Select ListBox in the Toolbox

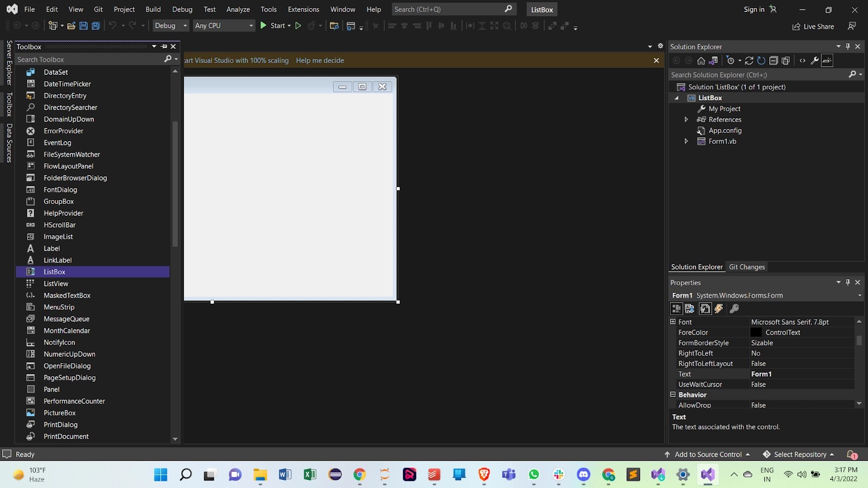[x=93, y=272]
